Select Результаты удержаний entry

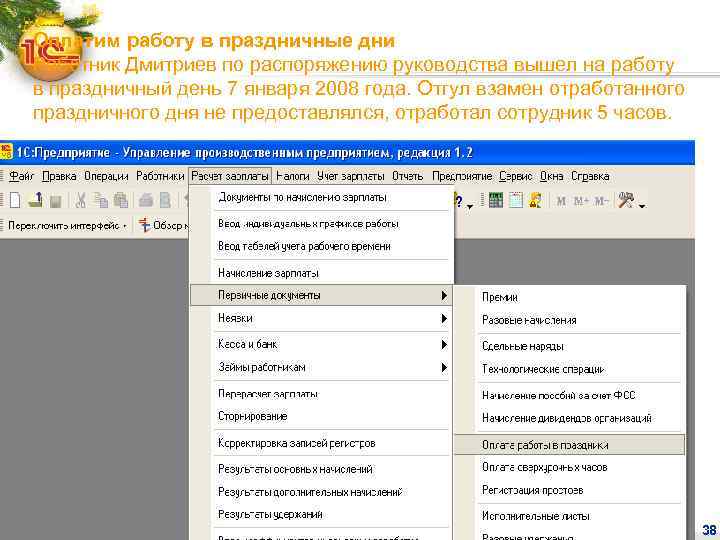(x=320, y=515)
